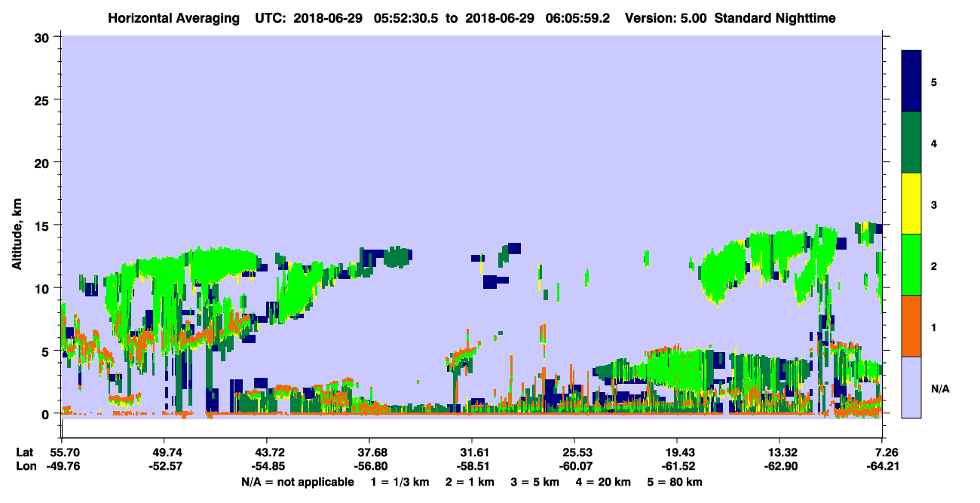Click the longitude value -62.90
The height and width of the screenshot is (503, 980).
(779, 467)
